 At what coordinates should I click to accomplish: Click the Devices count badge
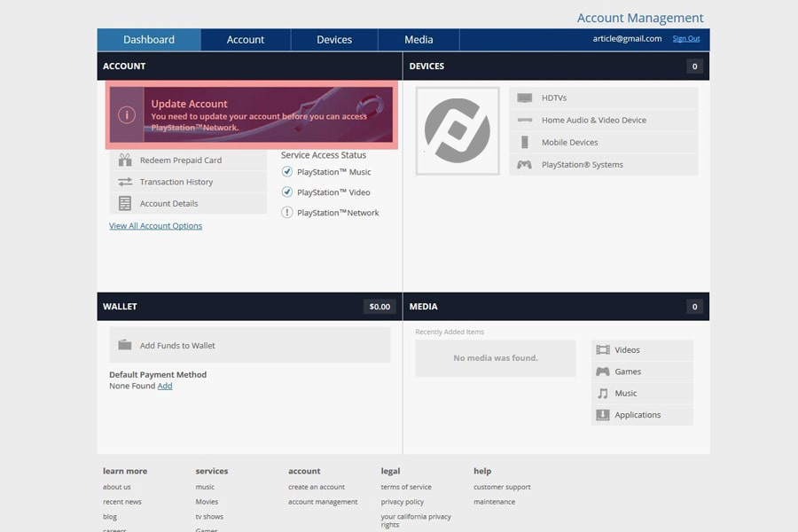pos(694,66)
